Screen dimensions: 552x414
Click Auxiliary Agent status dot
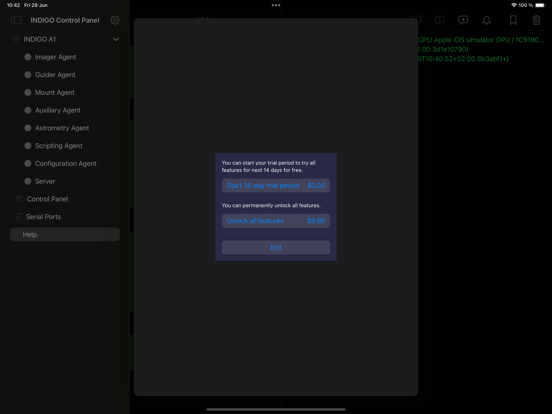pyautogui.click(x=28, y=110)
